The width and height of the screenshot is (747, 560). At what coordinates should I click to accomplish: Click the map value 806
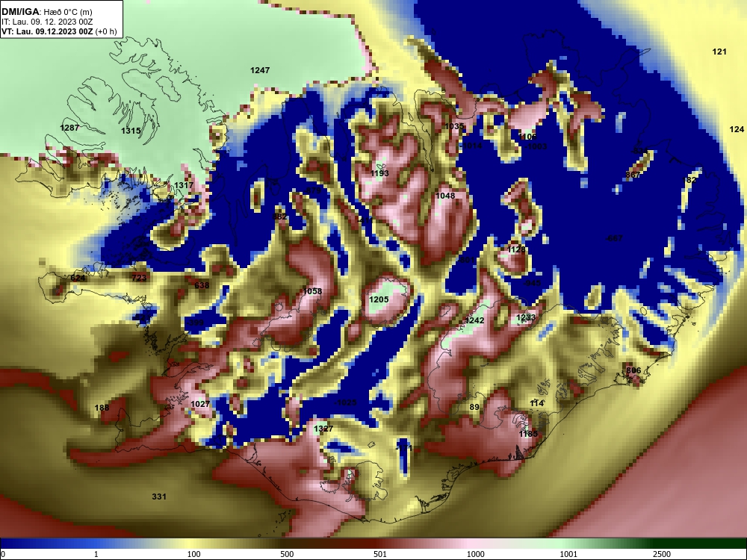tap(633, 370)
